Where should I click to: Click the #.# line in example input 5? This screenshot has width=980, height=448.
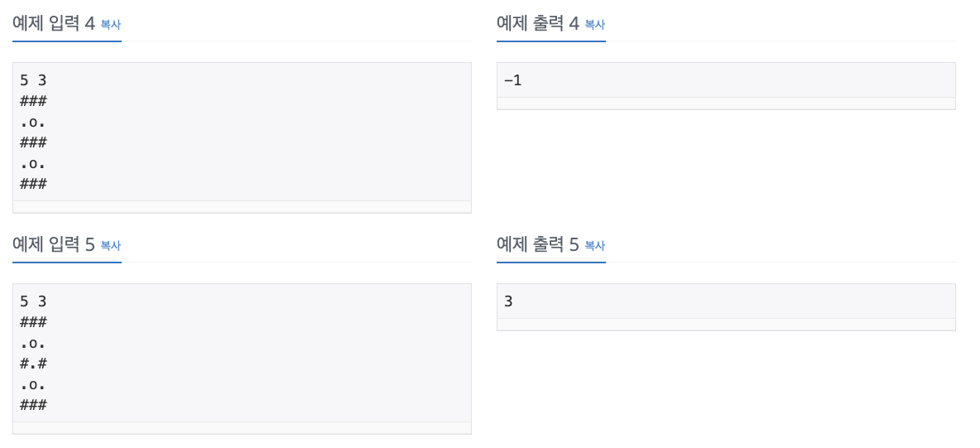[x=34, y=364]
